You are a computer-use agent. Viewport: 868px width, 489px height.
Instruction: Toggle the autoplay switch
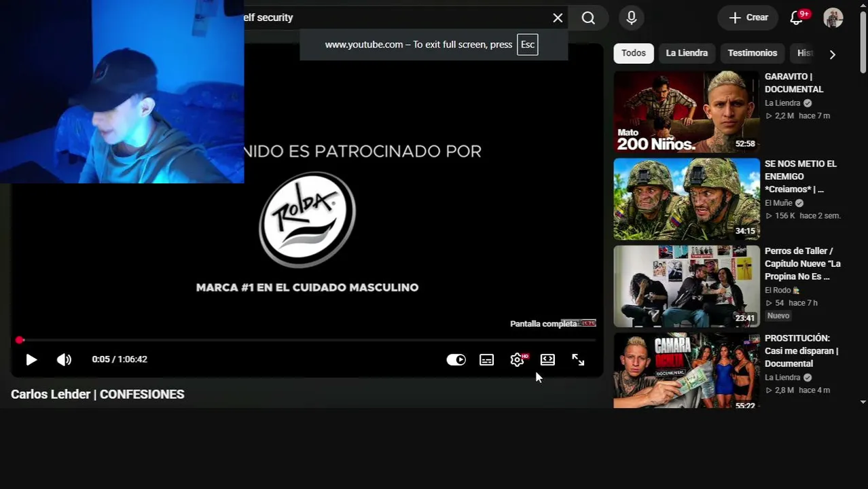coord(456,360)
